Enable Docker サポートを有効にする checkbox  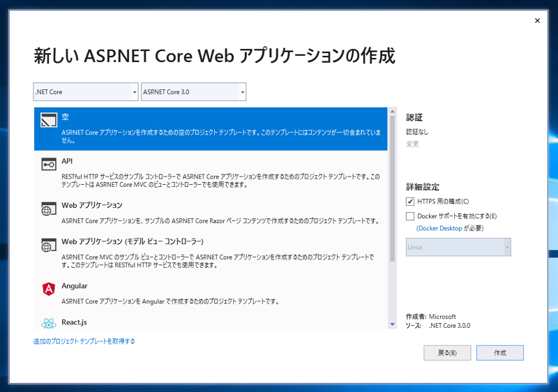pos(410,216)
